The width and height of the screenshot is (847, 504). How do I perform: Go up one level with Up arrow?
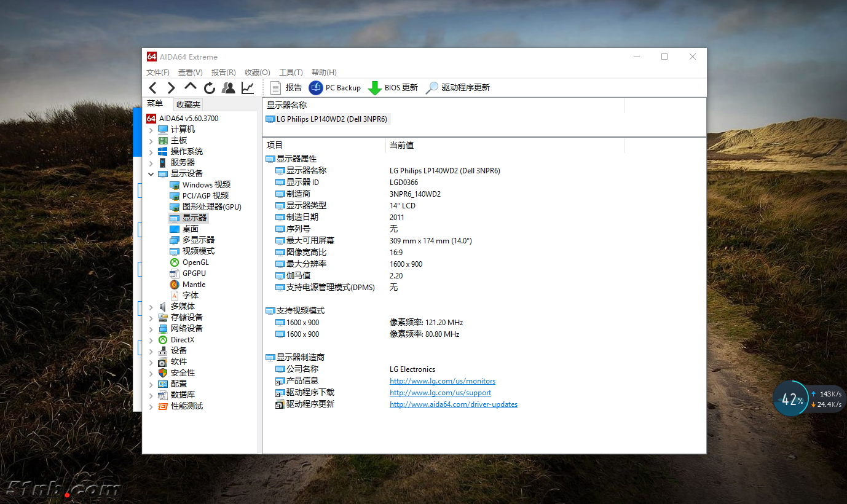[191, 87]
